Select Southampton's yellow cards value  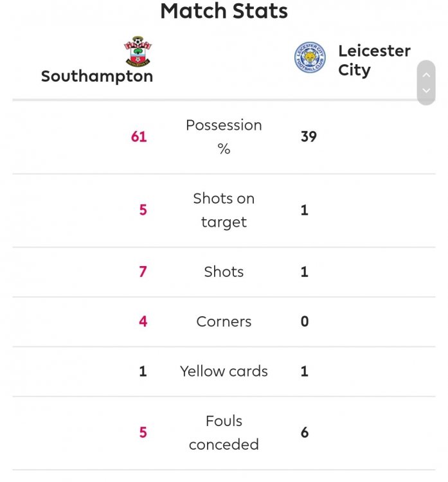click(143, 371)
